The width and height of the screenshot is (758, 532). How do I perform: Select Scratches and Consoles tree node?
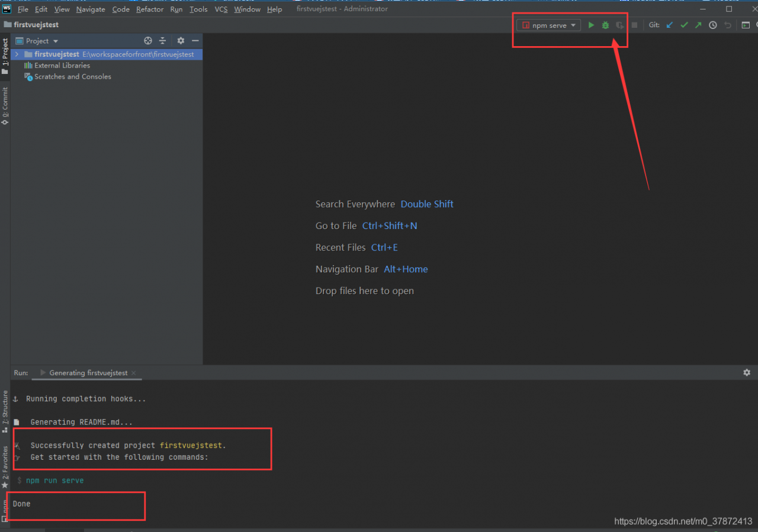(73, 77)
